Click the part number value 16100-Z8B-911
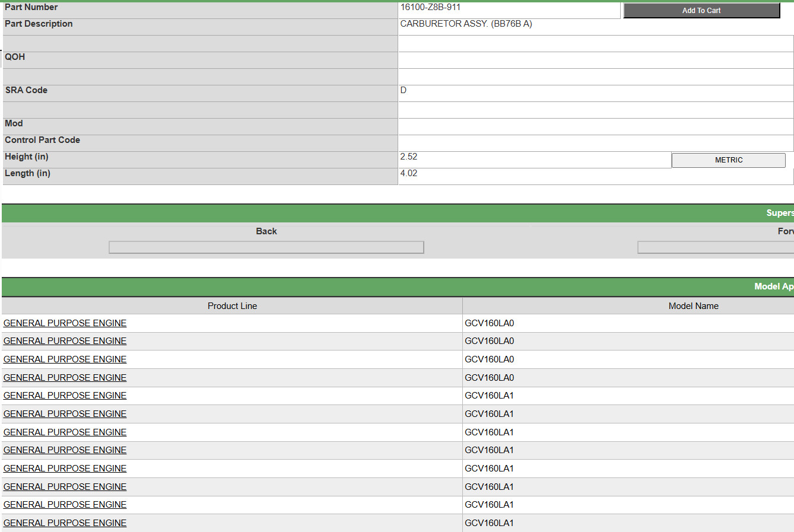Screen dimensions: 794x532 430,8
